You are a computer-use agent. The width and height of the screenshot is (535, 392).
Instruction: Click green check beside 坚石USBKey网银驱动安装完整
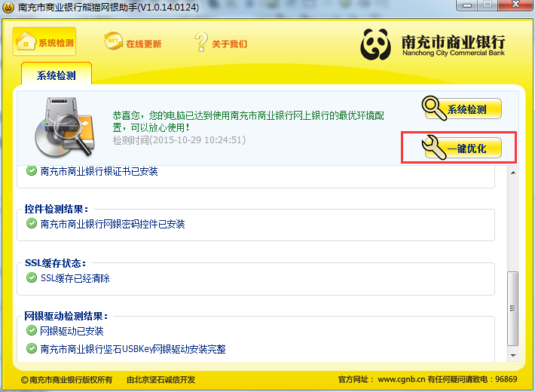(32, 348)
